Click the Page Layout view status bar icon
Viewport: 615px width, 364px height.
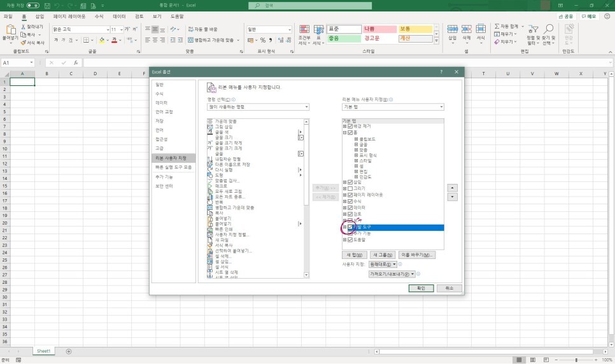533,360
